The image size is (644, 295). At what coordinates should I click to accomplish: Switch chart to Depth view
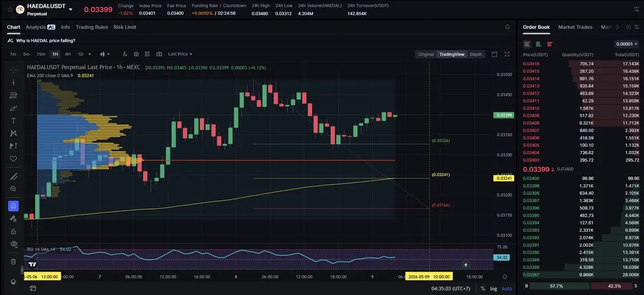coord(476,54)
